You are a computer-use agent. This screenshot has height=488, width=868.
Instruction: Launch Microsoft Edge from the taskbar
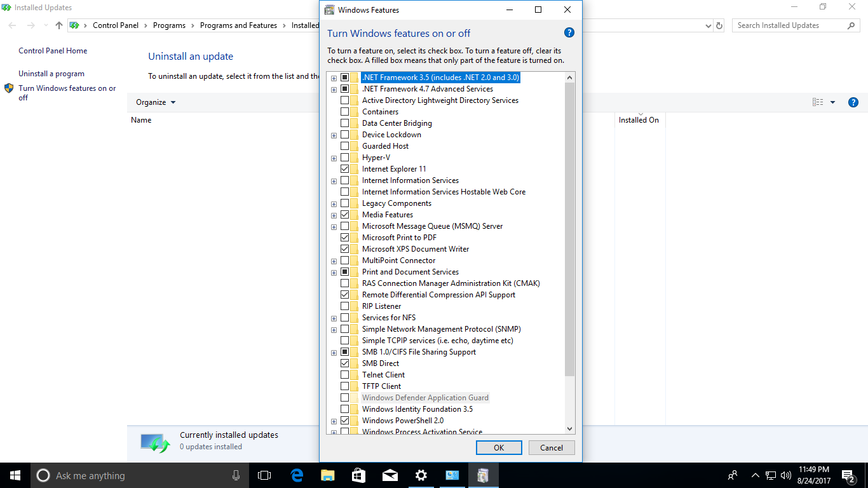click(297, 475)
